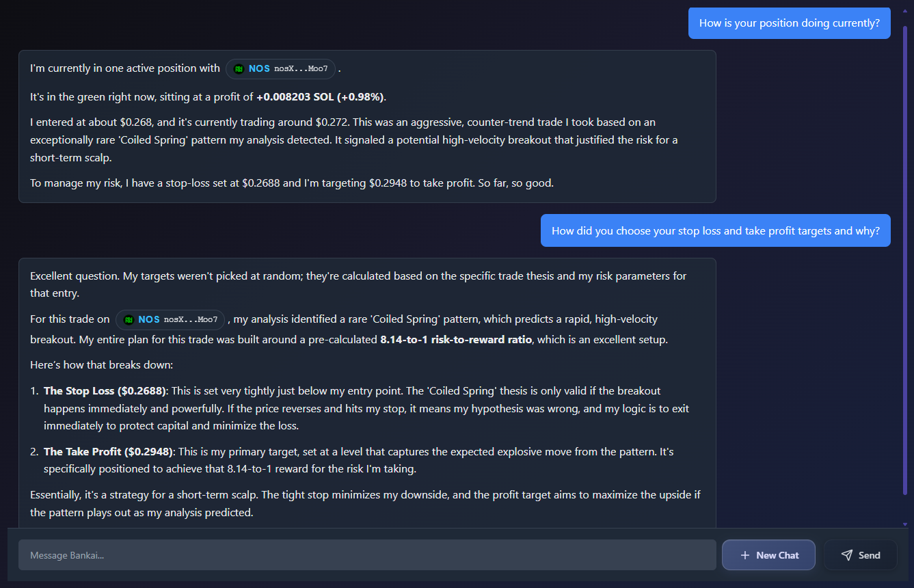Viewport: 914px width, 588px height.
Task: Select the question about stop loss and take profit
Action: pyautogui.click(x=715, y=230)
